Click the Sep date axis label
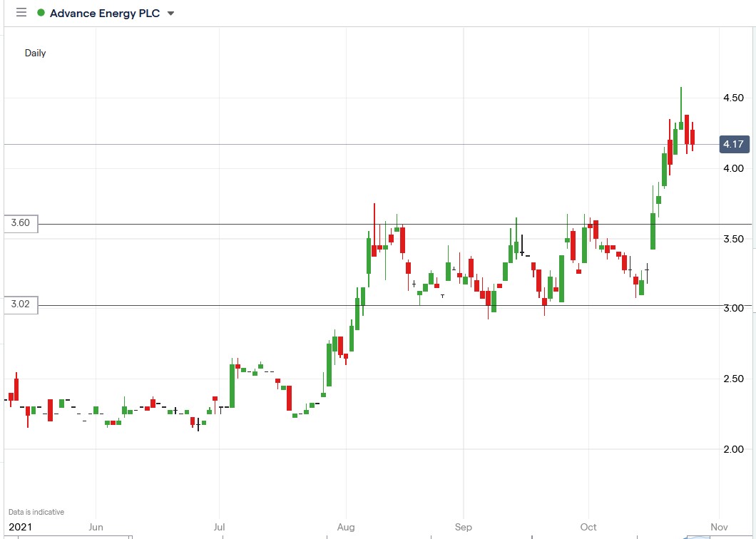The height and width of the screenshot is (539, 756). click(464, 527)
